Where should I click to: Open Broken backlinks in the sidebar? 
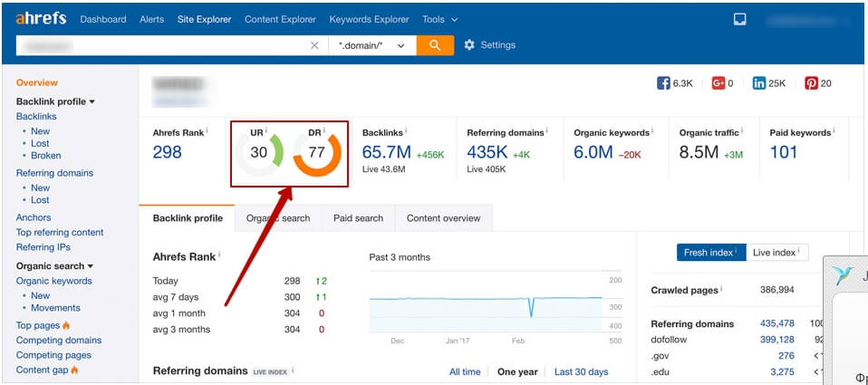tap(46, 156)
